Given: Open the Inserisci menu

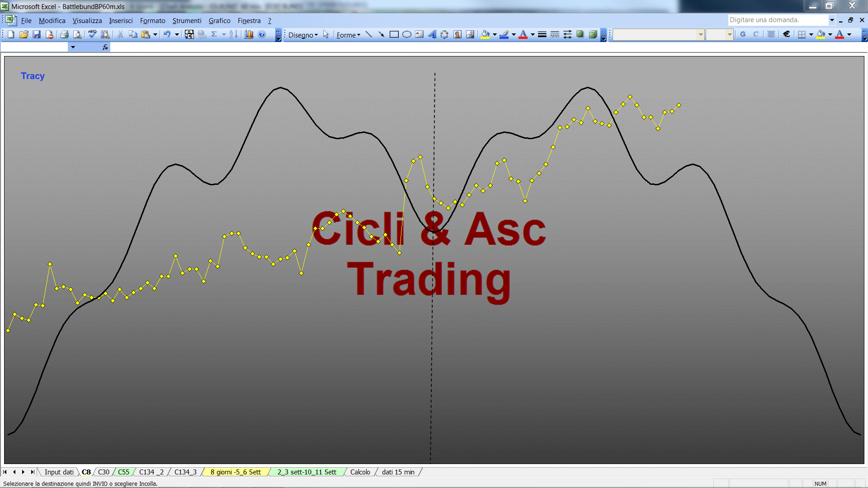Looking at the screenshot, I should pyautogui.click(x=121, y=21).
